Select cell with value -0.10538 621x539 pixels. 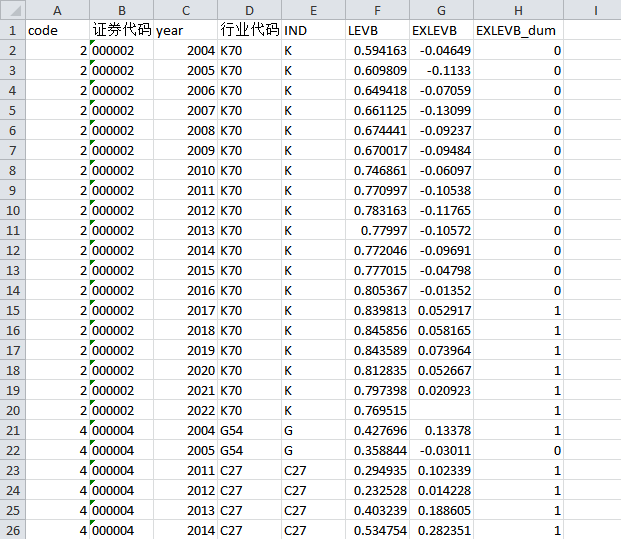click(x=441, y=190)
